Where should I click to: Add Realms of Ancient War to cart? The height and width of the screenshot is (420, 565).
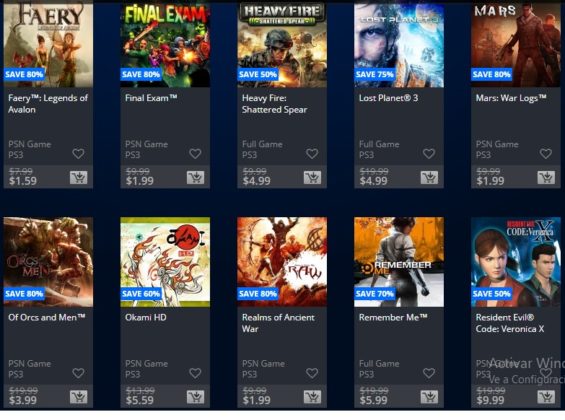point(312,397)
